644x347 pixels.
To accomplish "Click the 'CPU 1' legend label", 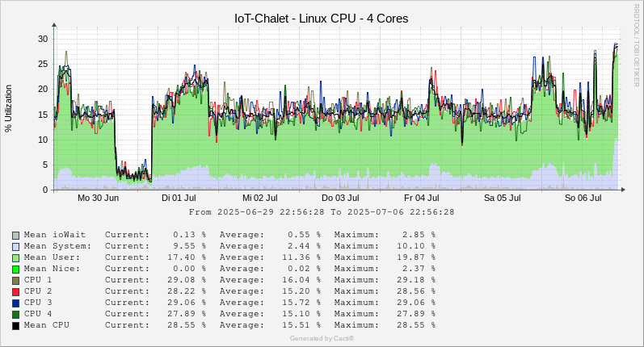I will click(38, 280).
